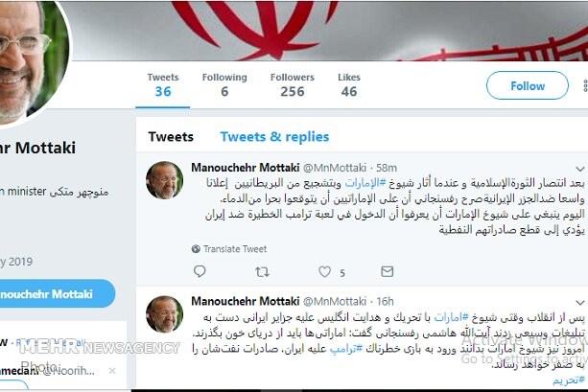Screen dimensions: 588x392
Task: Select the Tweets timeline tab
Action: (171, 137)
